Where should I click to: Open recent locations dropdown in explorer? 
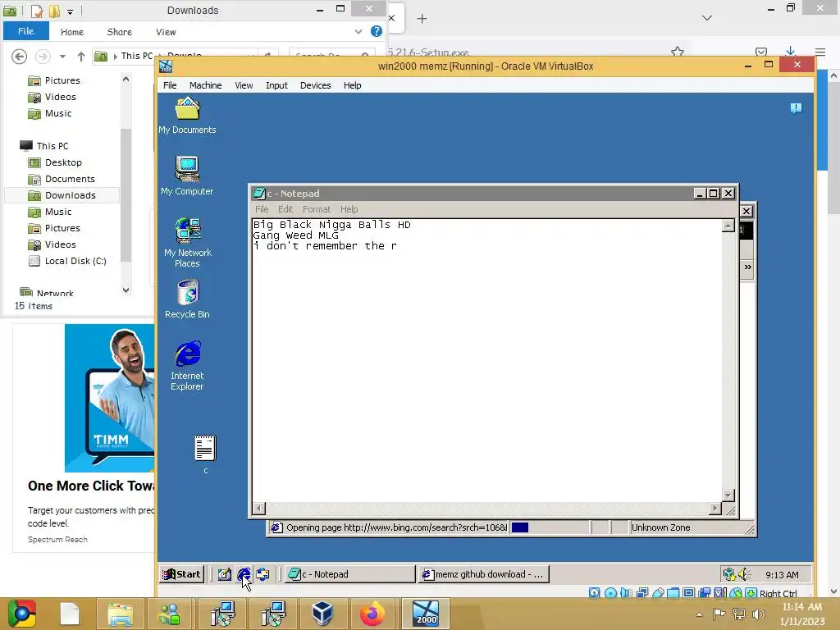[62, 57]
